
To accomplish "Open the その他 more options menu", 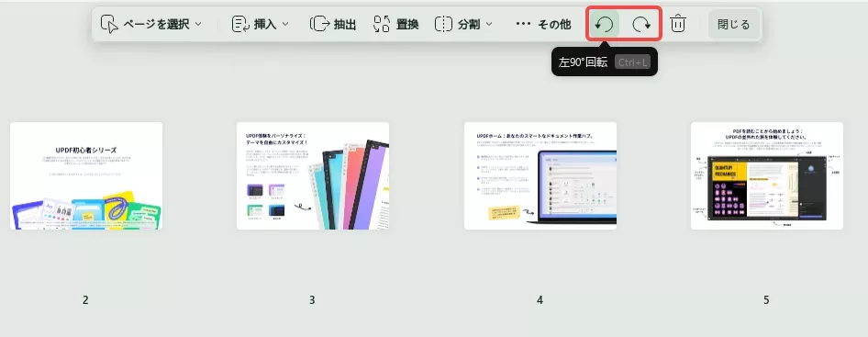I will (543, 24).
